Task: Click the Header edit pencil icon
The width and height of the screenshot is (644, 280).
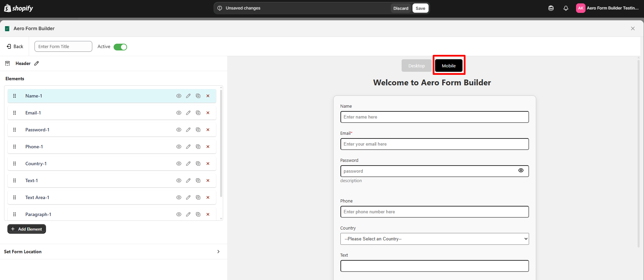Action: click(37, 63)
